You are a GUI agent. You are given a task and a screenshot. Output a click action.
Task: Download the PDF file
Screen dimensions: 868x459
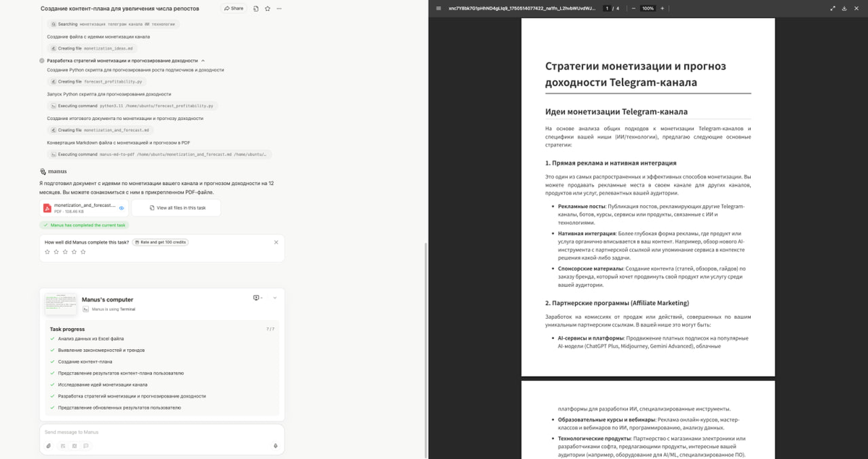pyautogui.click(x=844, y=9)
